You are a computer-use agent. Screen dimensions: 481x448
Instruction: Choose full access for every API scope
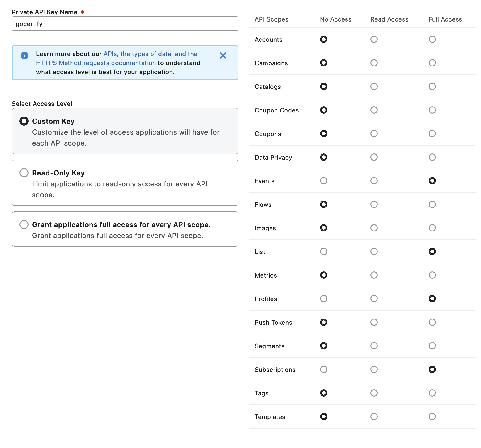[x=24, y=224]
